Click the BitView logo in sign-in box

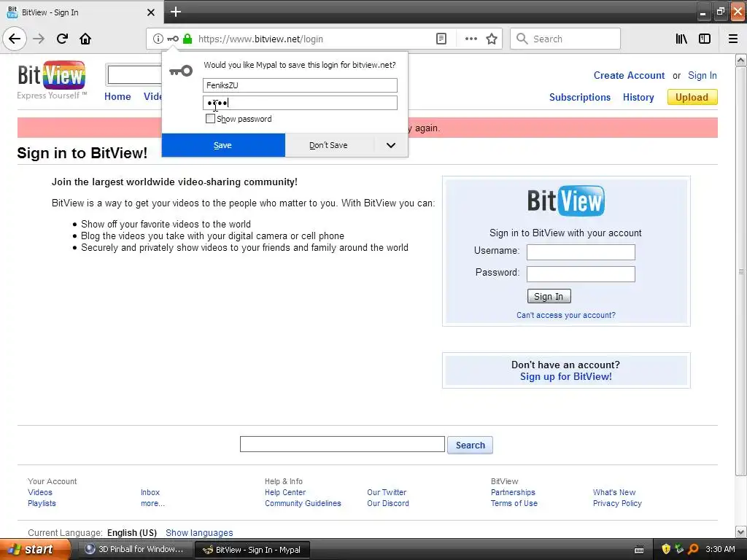pos(565,201)
